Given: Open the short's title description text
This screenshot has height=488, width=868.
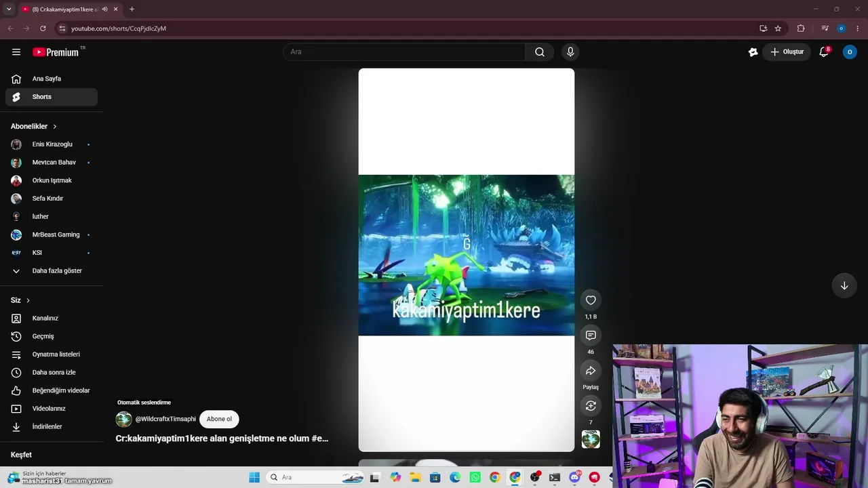Looking at the screenshot, I should tap(222, 439).
